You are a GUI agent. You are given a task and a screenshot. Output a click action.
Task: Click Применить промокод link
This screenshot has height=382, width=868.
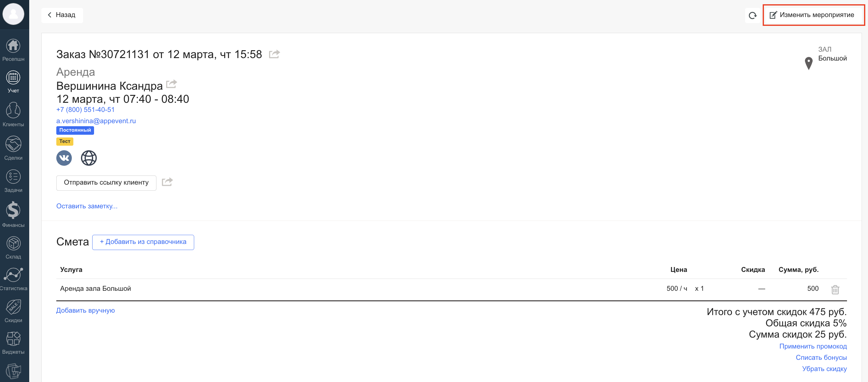pyautogui.click(x=812, y=346)
